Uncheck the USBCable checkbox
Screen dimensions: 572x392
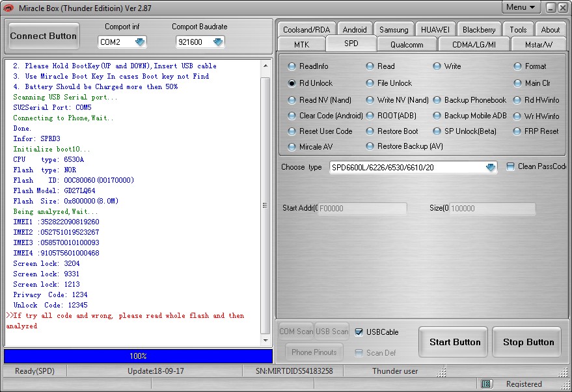359,332
